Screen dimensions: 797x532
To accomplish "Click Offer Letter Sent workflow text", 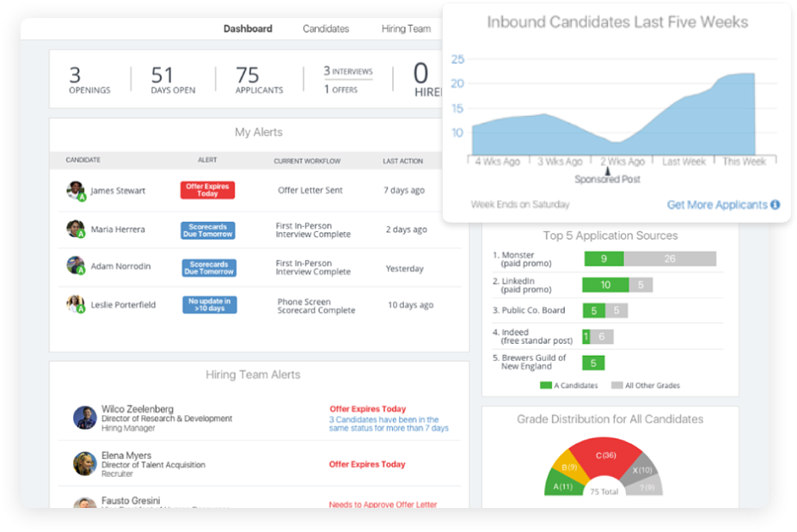I will (310, 190).
